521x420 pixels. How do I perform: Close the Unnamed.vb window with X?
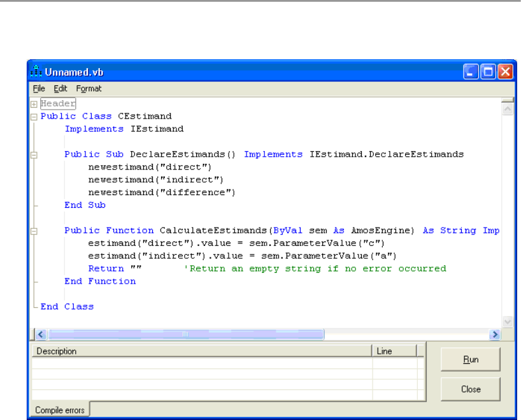coord(505,71)
